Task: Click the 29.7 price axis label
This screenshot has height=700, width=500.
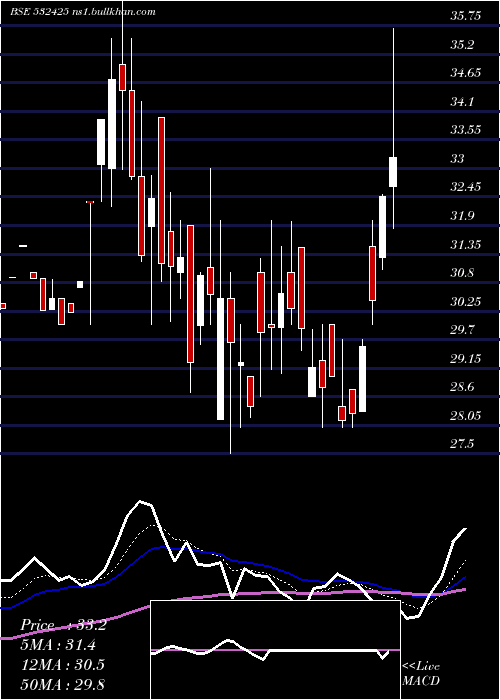Action: coord(462,330)
